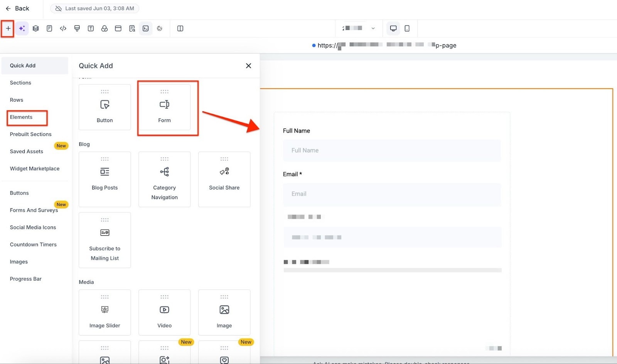Open the Rows category
617x364 pixels.
coord(17,100)
